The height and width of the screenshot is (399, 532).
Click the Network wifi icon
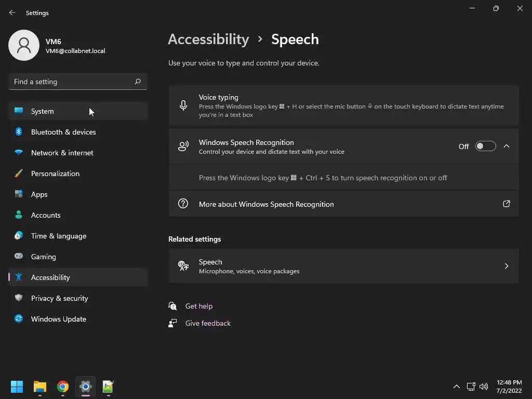tap(19, 152)
